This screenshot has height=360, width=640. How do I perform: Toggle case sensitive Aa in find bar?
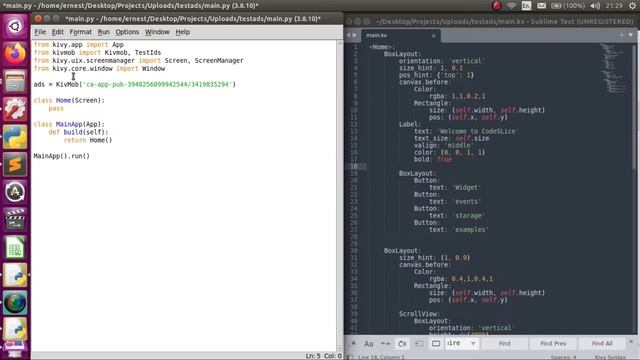click(369, 344)
